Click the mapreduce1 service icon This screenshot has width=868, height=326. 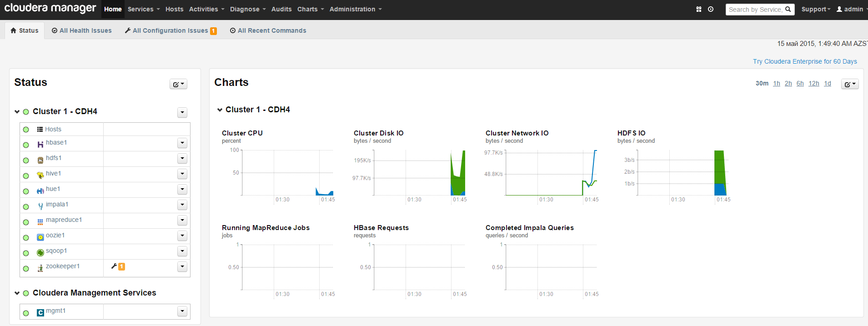coord(40,221)
